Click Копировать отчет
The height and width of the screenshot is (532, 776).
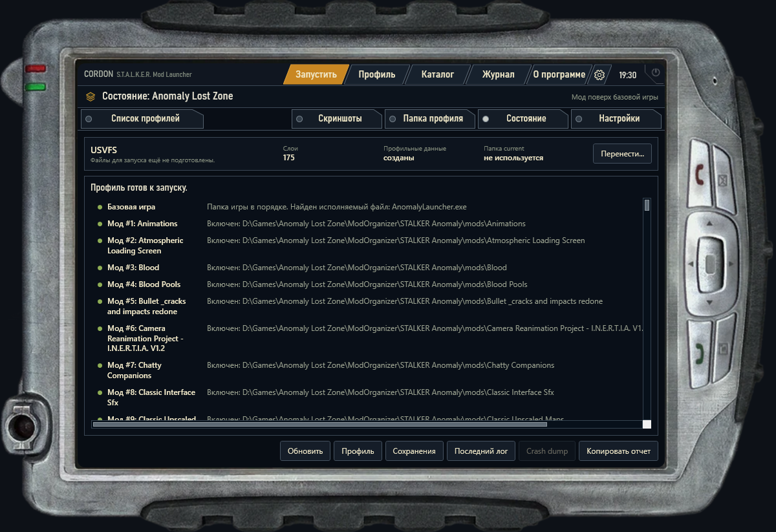[618, 451]
